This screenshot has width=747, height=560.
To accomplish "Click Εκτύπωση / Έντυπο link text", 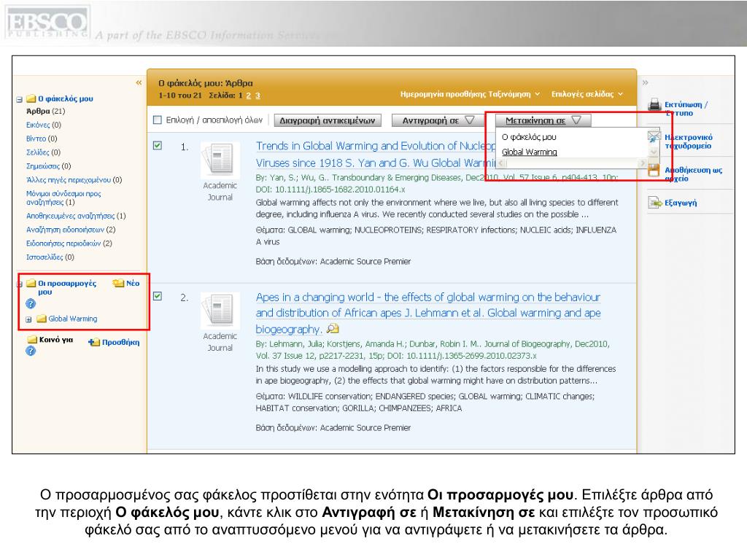I will pos(686,109).
